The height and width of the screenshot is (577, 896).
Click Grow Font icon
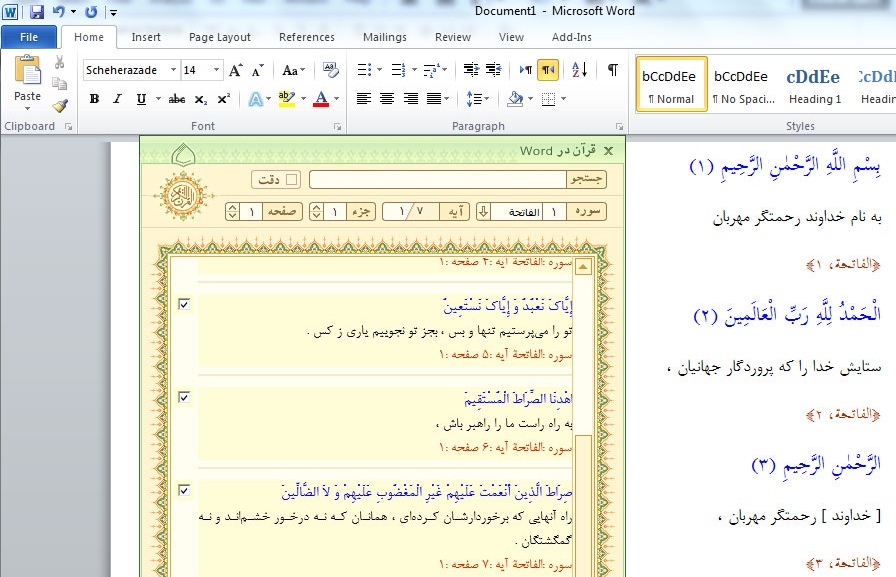coord(235,70)
